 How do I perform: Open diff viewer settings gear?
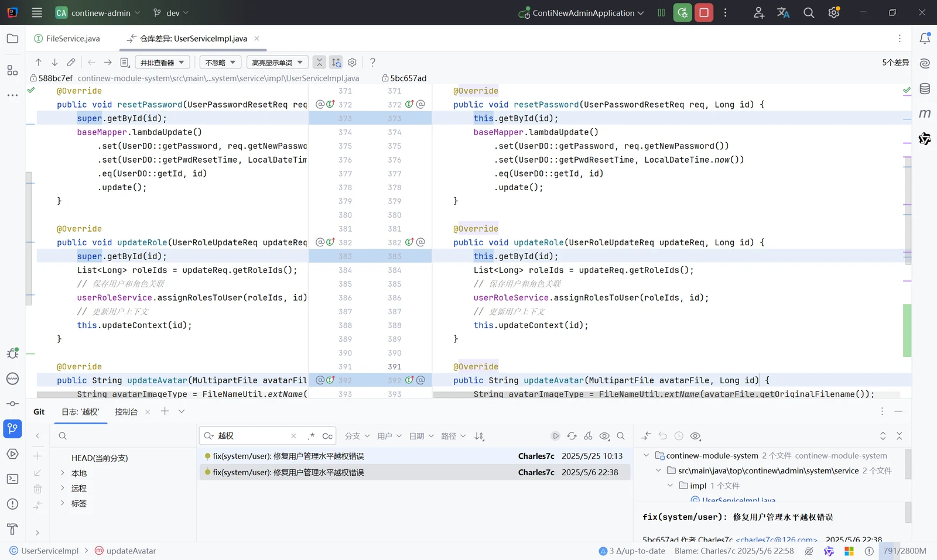pos(353,62)
